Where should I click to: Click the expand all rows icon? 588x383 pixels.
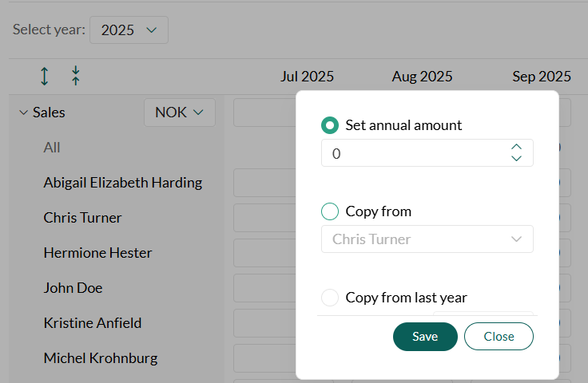click(45, 77)
